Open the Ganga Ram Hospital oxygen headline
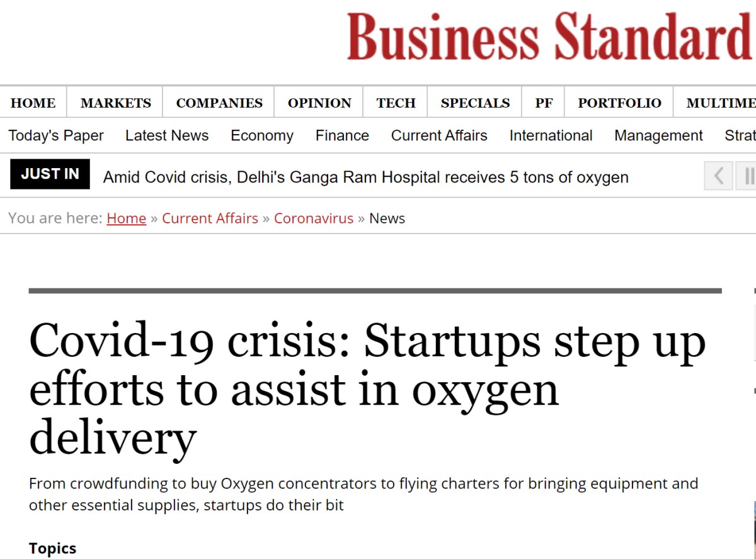The width and height of the screenshot is (756, 559). [365, 178]
